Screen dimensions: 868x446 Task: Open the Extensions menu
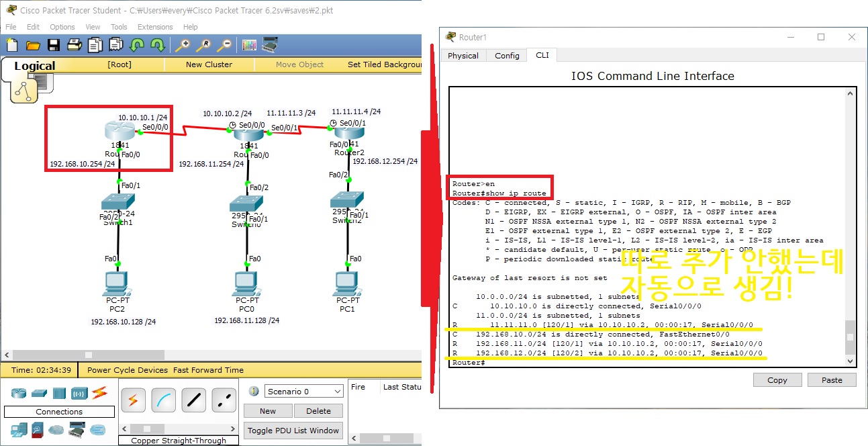point(155,27)
